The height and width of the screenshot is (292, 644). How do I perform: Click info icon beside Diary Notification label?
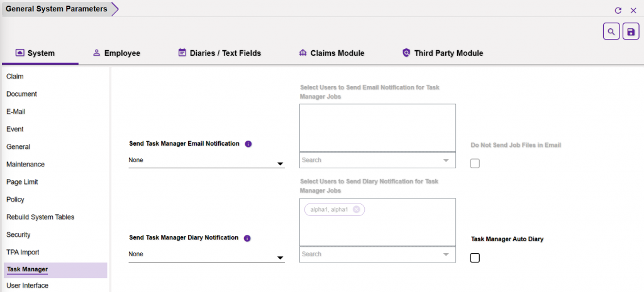247,239
